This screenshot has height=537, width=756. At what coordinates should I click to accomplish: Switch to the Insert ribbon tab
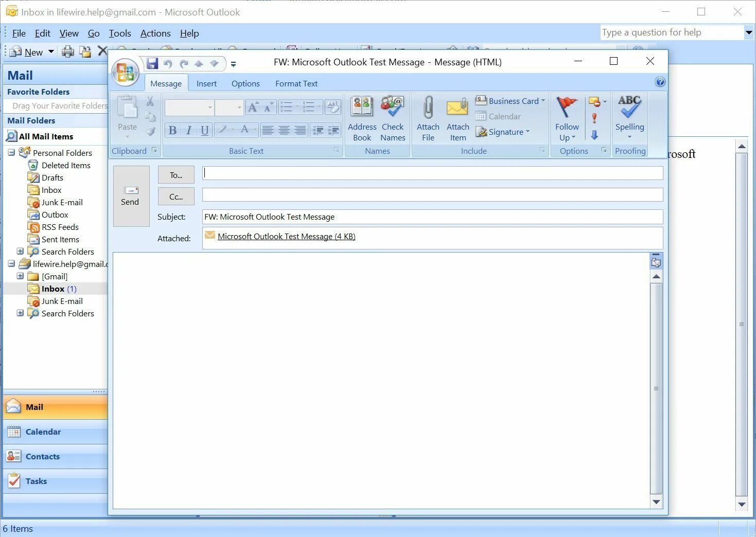tap(206, 83)
